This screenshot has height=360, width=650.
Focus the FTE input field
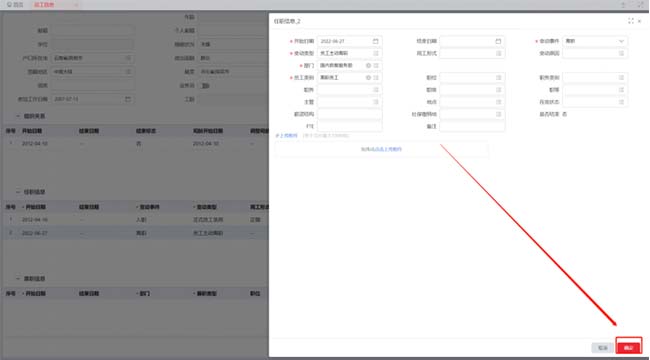point(349,126)
